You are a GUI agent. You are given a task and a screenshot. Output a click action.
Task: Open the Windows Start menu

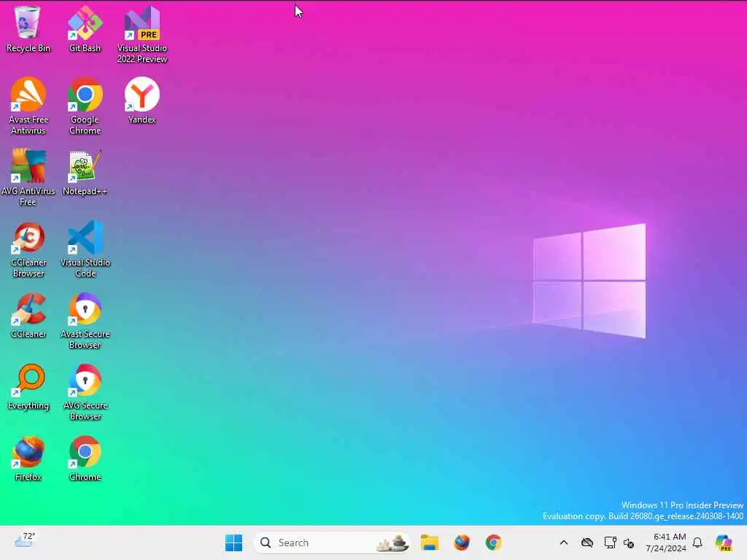click(x=233, y=542)
